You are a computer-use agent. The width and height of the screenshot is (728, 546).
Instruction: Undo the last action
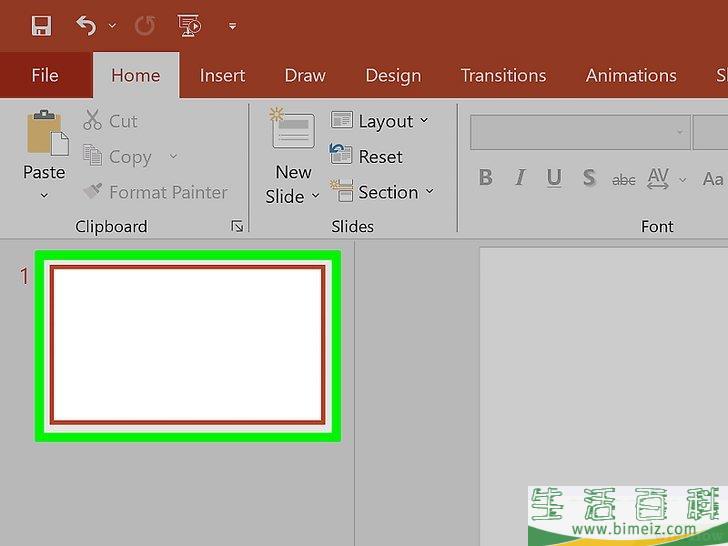tap(86, 26)
